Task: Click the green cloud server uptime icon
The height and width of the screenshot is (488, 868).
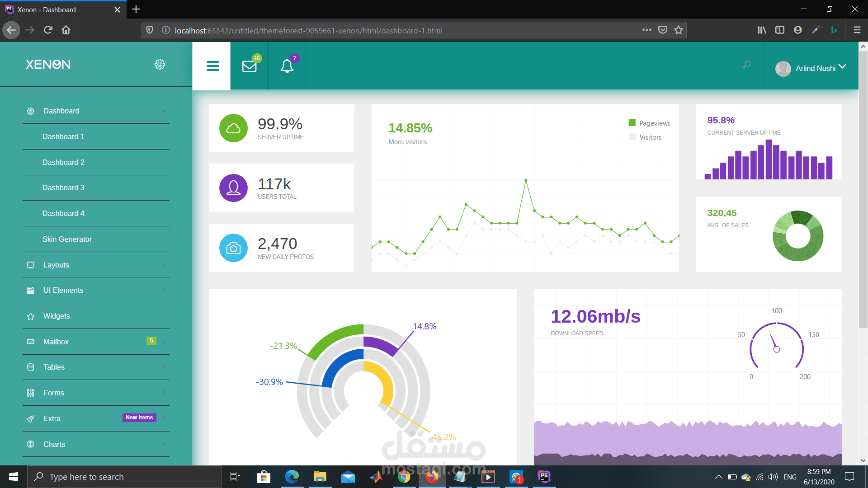Action: click(x=233, y=128)
